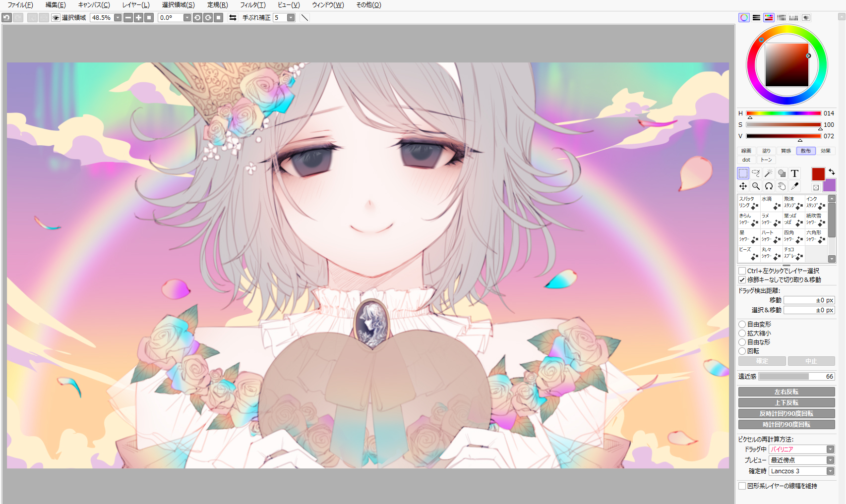
Task: Click the undo arrow icon in the toolbar
Action: pos(6,17)
